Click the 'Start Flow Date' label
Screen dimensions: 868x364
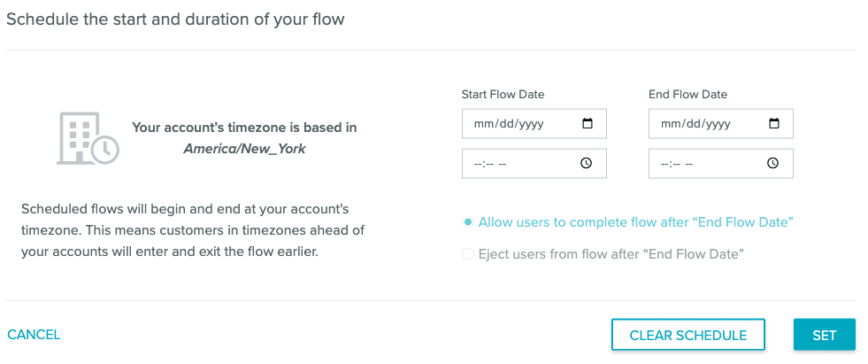pyautogui.click(x=503, y=94)
